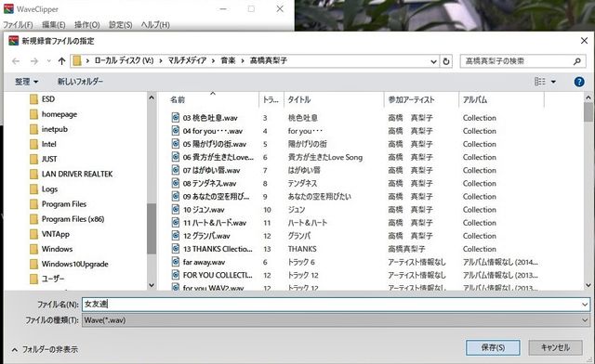Open WaveClipper 編集(E) menu
The image size is (595, 364).
point(54,25)
